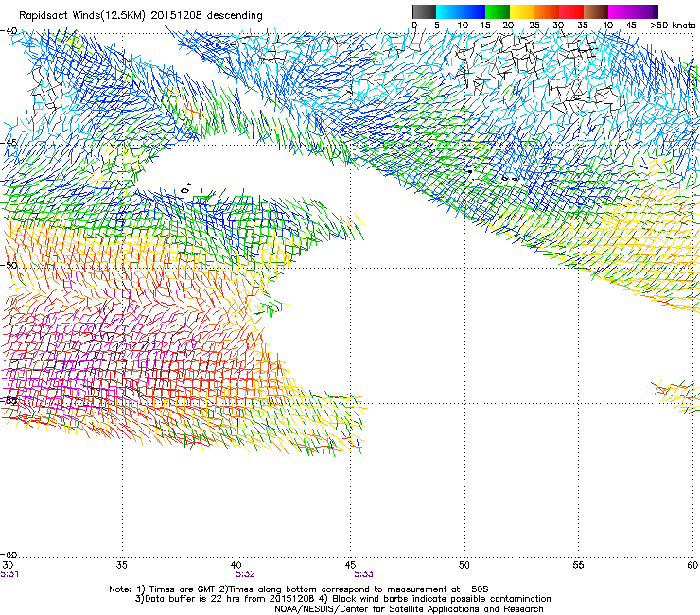The image size is (700, 615).
Task: Click the brown 35-40 knots legend swatch
Action: tap(596, 11)
